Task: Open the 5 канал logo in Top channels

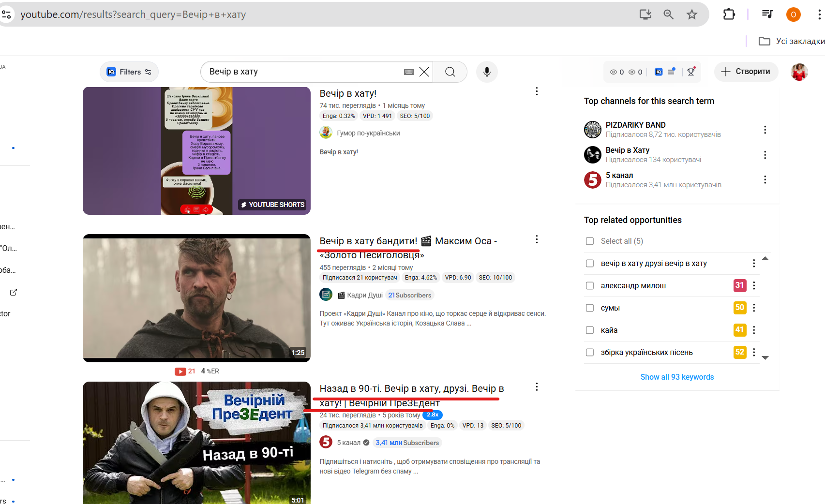Action: point(593,180)
